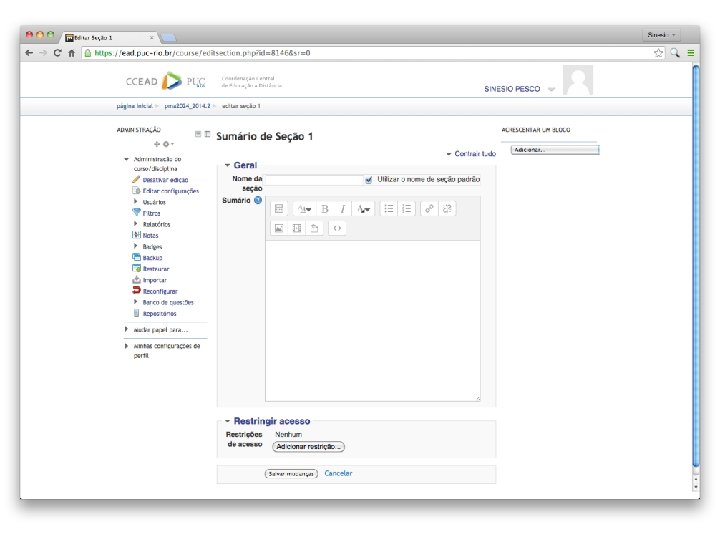This screenshot has width=720, height=540.
Task: Open the Sinesio Pesco user menu arrow
Action: (551, 89)
